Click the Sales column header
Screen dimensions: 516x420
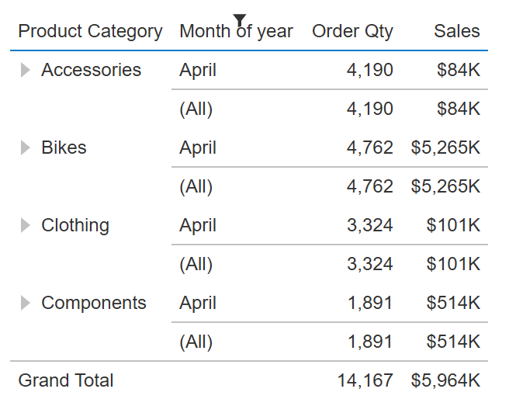coord(456,32)
